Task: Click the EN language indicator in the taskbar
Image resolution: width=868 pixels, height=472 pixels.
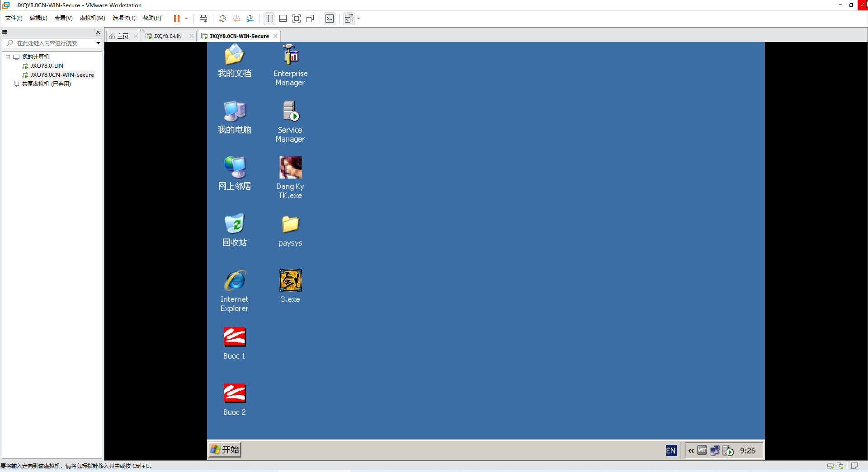Action: [671, 450]
